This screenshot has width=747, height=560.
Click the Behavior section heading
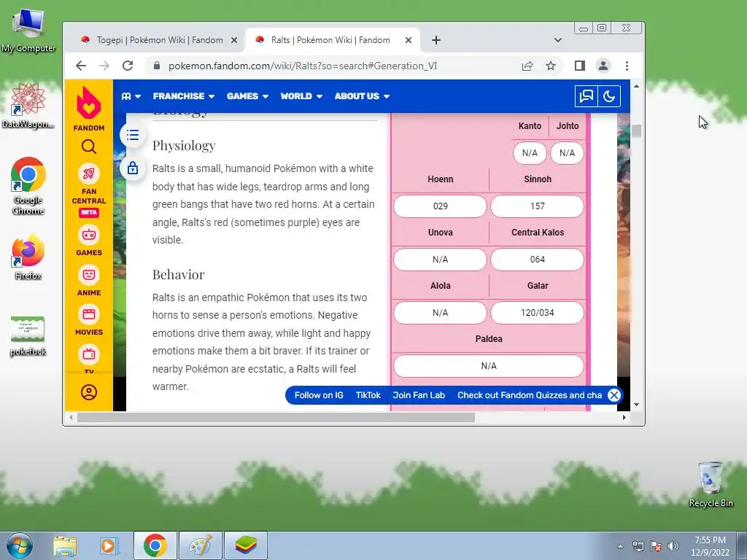pos(178,275)
